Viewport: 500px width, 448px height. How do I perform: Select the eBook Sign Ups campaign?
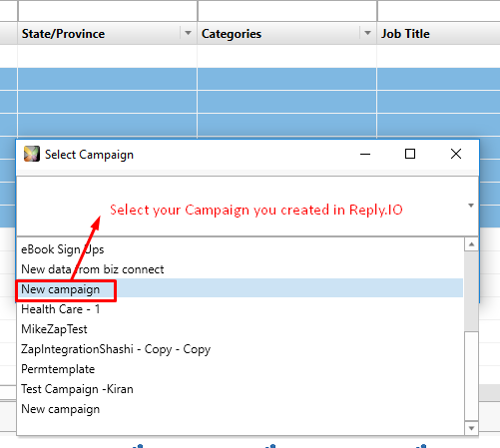pyautogui.click(x=241, y=249)
